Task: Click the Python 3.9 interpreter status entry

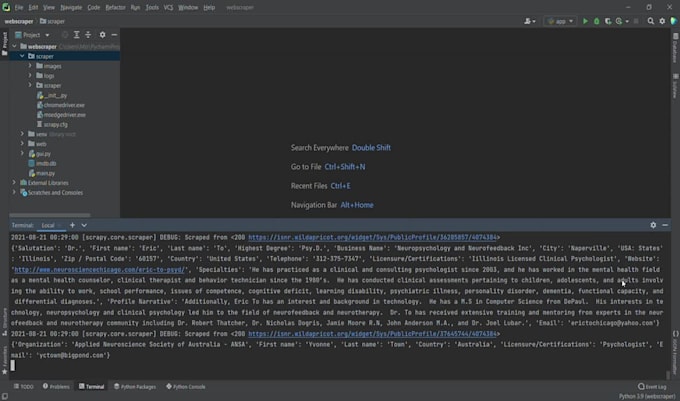Action: click(647, 396)
